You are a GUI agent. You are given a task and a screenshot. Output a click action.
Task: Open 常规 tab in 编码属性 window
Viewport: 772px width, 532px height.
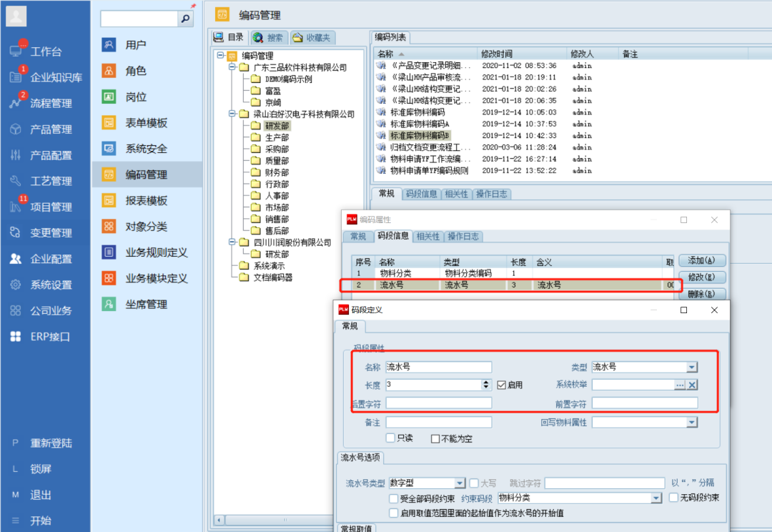tap(358, 237)
